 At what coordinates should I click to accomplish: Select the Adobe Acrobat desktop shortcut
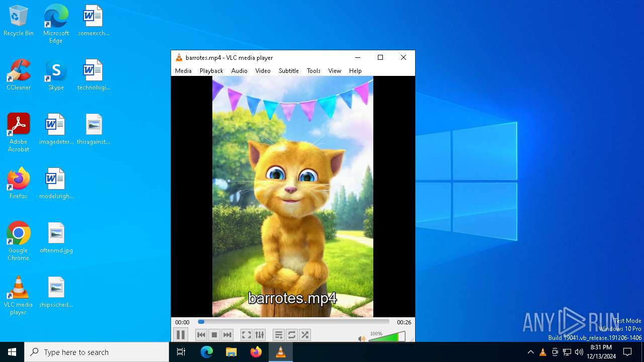(x=19, y=132)
